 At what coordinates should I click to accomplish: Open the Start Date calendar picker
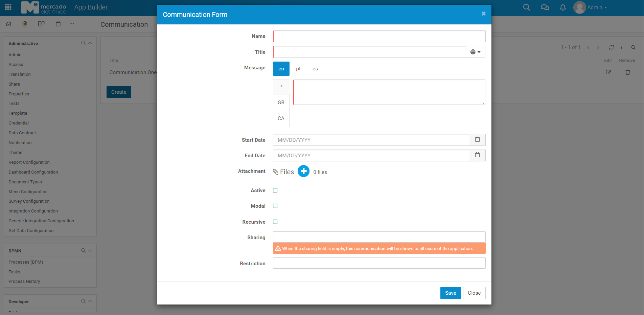point(477,140)
